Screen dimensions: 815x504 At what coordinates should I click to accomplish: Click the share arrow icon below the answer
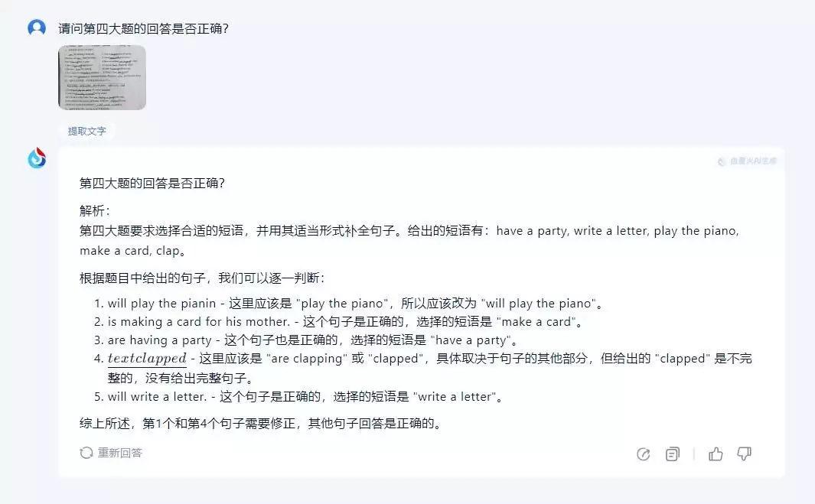[644, 454]
